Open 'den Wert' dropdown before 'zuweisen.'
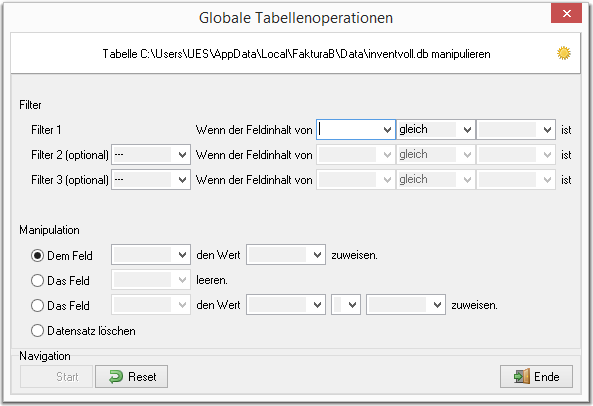This screenshot has width=593, height=406. click(317, 255)
